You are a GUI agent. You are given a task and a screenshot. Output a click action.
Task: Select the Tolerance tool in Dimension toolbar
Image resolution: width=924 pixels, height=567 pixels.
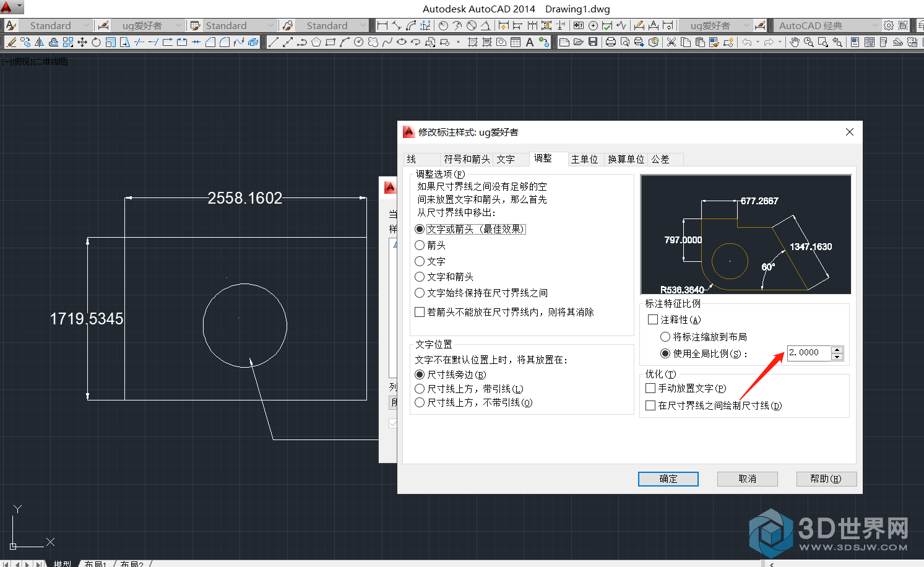(579, 25)
